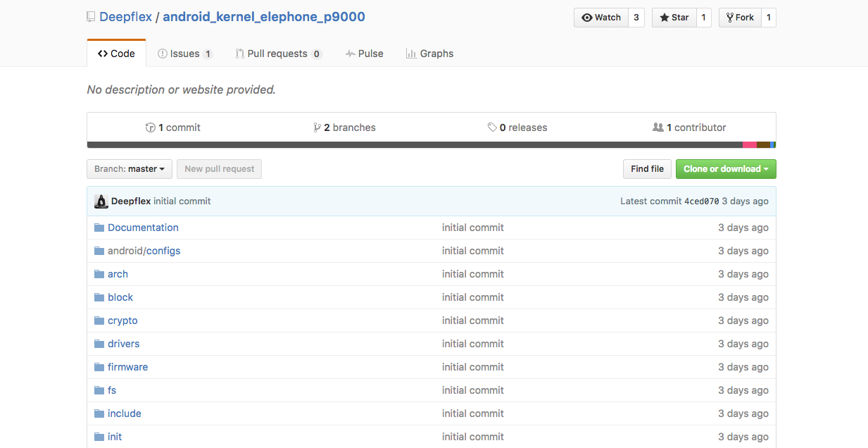The image size is (868, 448).
Task: Open the init folder
Action: pos(115,437)
